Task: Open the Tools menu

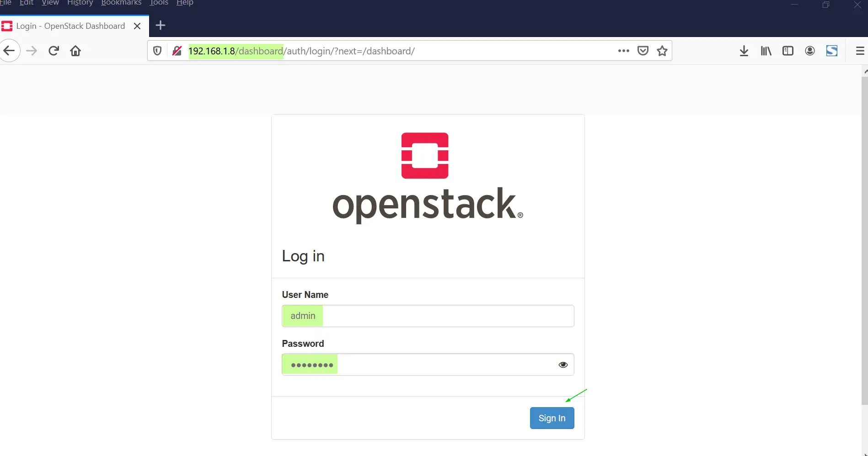Action: (159, 3)
